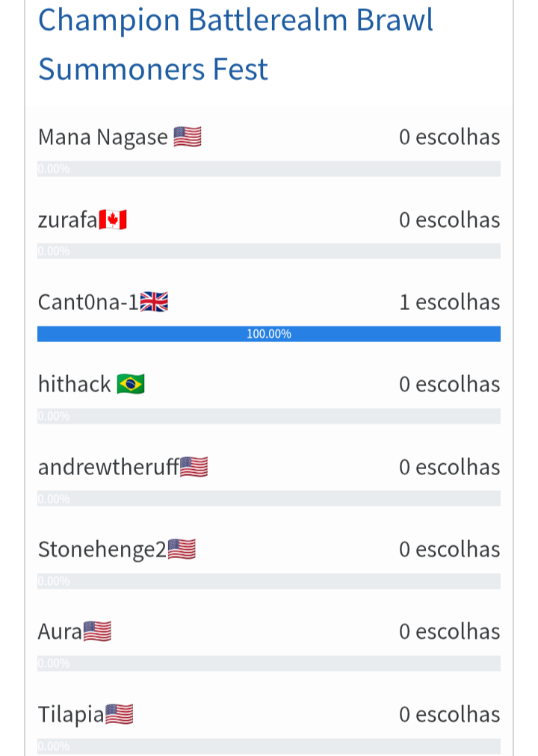Click the '0 escolhas' count for Aura
Image resolution: width=538 pixels, height=756 pixels.
point(450,631)
